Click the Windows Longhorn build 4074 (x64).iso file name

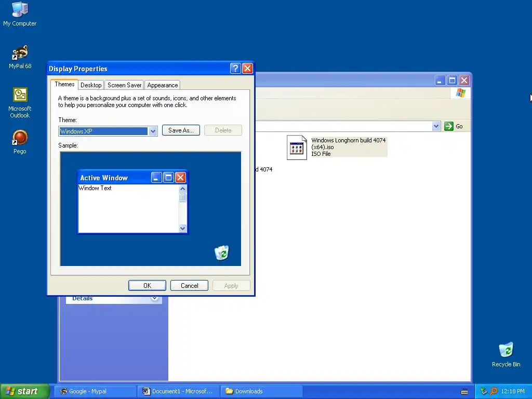349,143
